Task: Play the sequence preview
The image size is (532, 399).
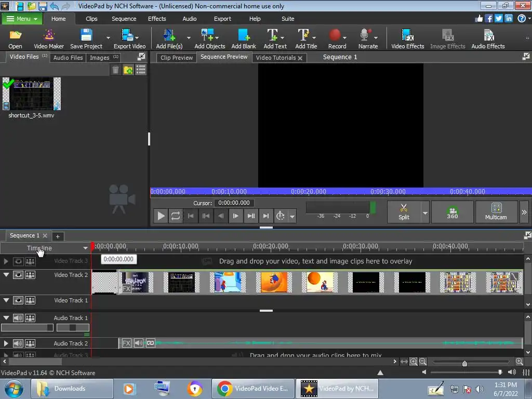Action: 161,216
